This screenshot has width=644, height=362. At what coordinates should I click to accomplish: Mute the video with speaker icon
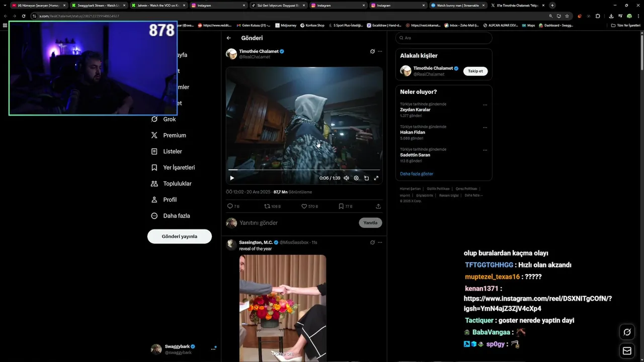346,178
